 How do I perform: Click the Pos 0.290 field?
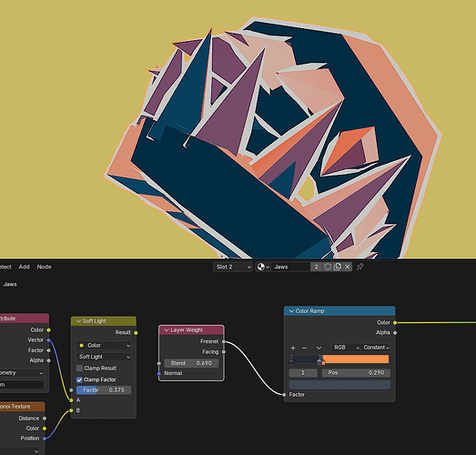pyautogui.click(x=356, y=373)
